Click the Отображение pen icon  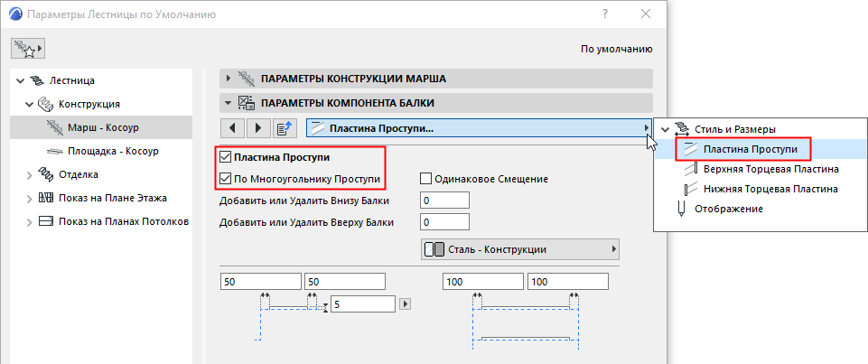tap(682, 210)
